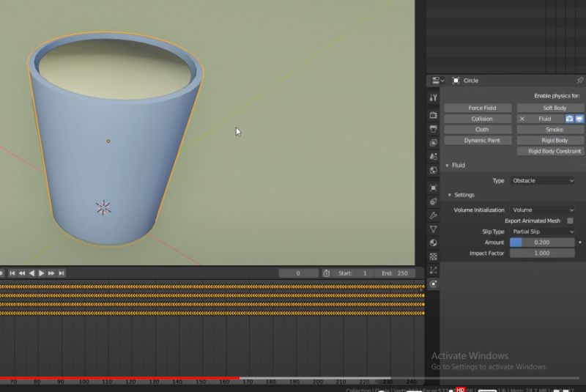The image size is (586, 392).
Task: Click the animate dot beside Amount
Action: tap(579, 243)
